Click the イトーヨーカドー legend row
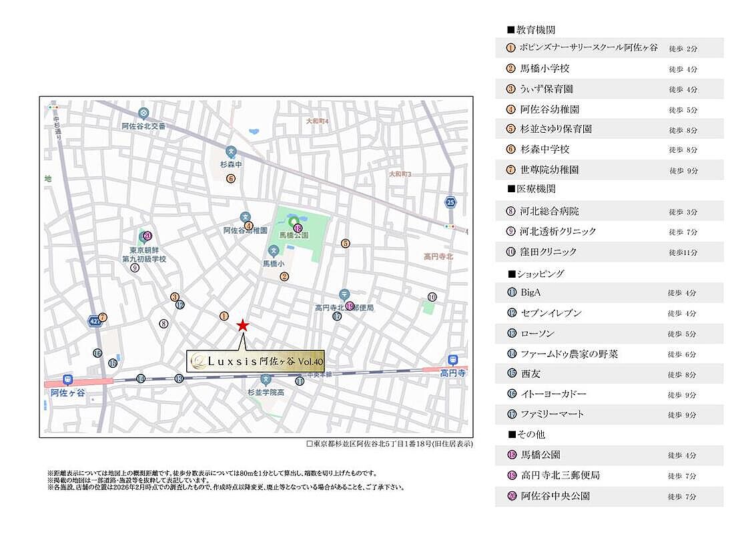 click(553, 394)
